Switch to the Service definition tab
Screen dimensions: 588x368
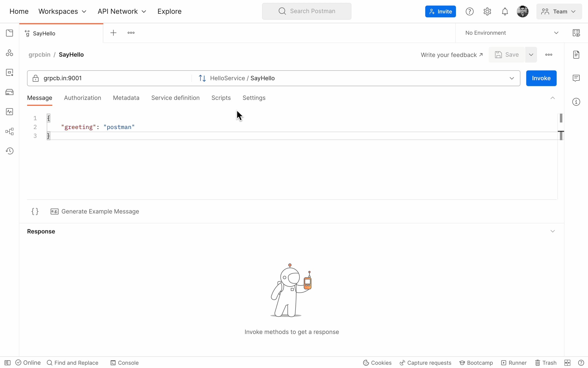pos(176,98)
